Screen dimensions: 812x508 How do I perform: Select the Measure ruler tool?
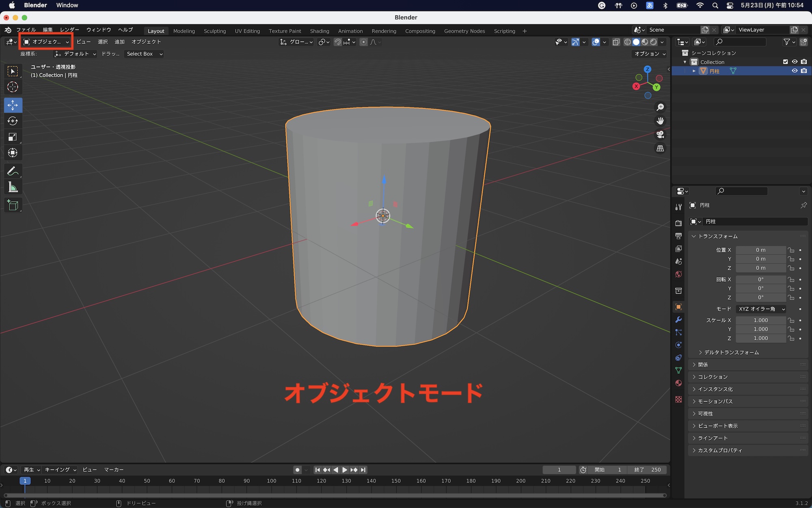point(13,187)
